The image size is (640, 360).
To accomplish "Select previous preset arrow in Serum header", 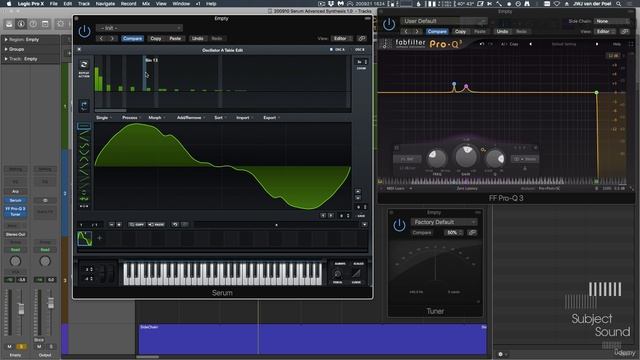I will tap(102, 38).
